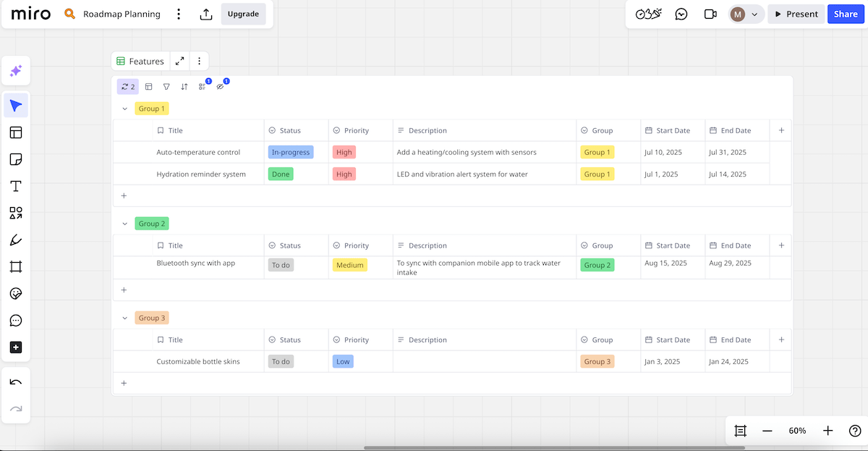Click the In-progress status tag
This screenshot has height=451, width=868.
(x=291, y=152)
